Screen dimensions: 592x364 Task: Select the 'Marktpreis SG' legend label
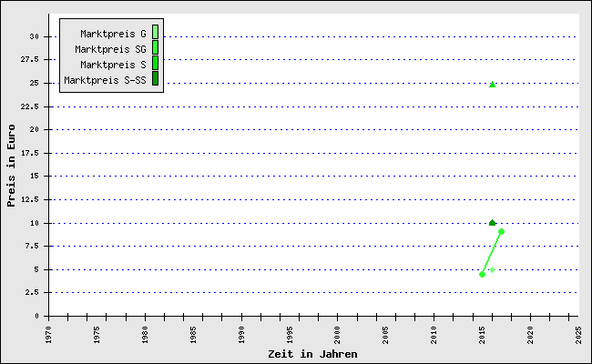click(x=110, y=49)
